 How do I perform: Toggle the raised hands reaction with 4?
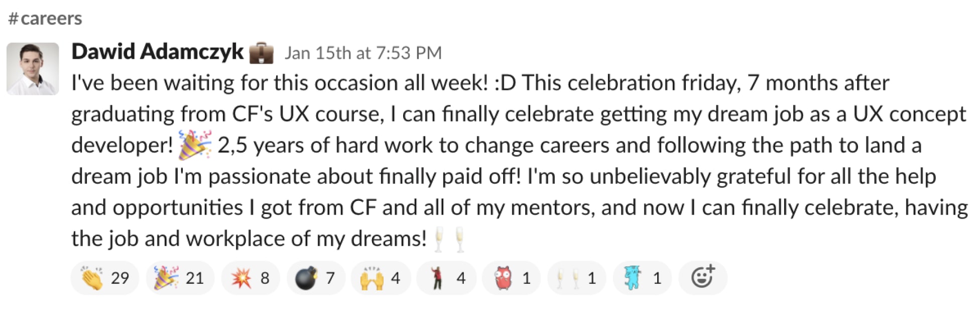pyautogui.click(x=381, y=278)
